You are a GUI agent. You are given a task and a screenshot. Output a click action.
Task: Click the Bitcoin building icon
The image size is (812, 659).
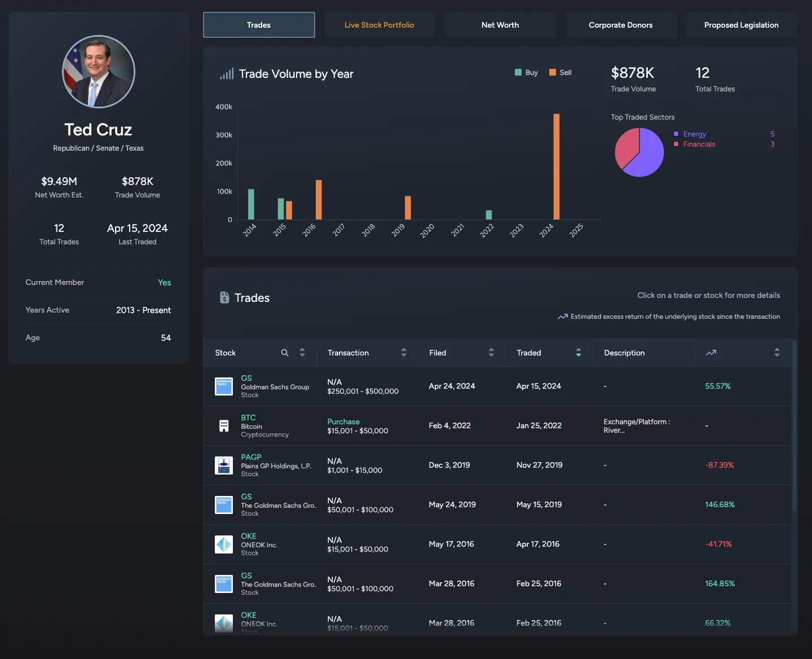224,426
